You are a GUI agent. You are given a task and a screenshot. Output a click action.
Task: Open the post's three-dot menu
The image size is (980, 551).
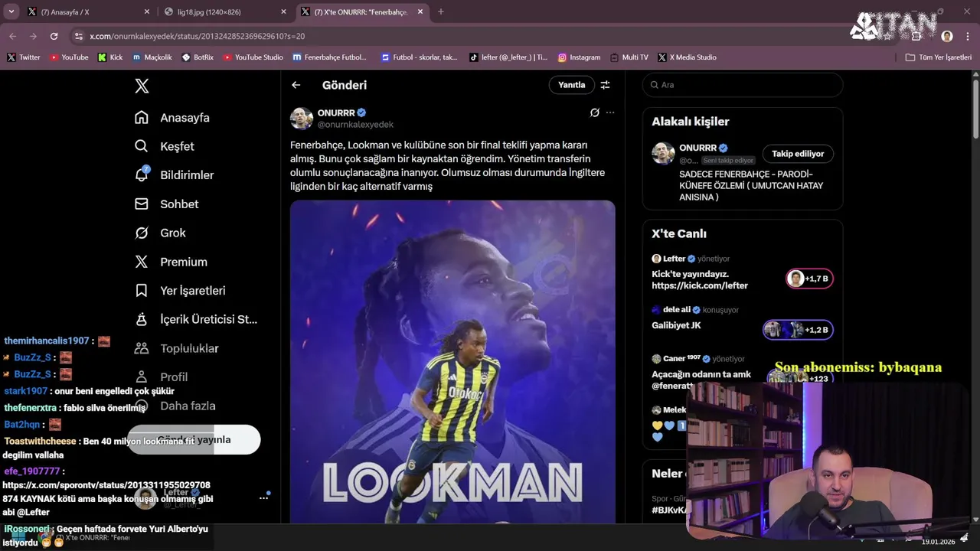(610, 112)
